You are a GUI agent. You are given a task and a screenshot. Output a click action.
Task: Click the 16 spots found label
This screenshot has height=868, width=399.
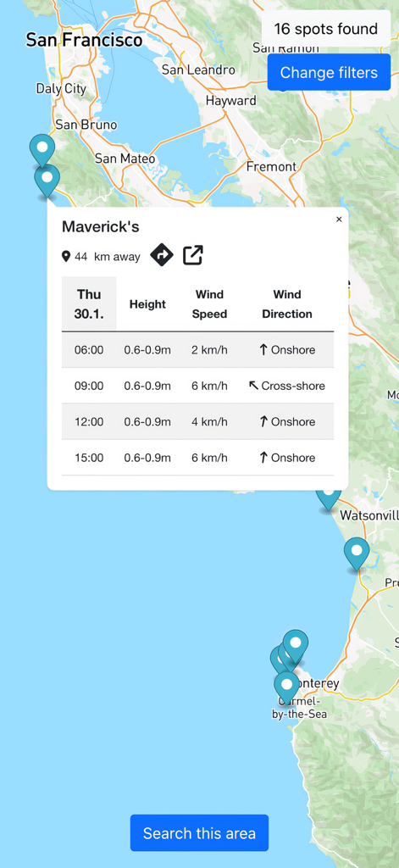(326, 29)
